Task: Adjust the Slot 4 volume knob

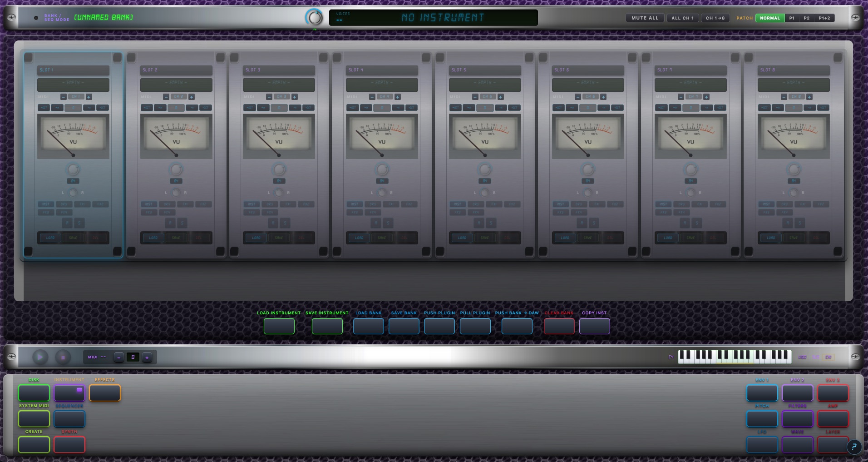Action: (x=382, y=169)
